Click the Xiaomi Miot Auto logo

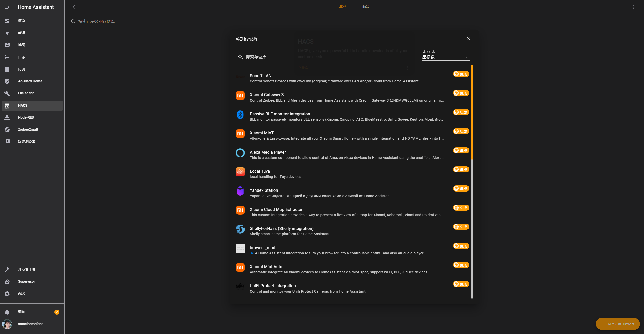point(240,267)
